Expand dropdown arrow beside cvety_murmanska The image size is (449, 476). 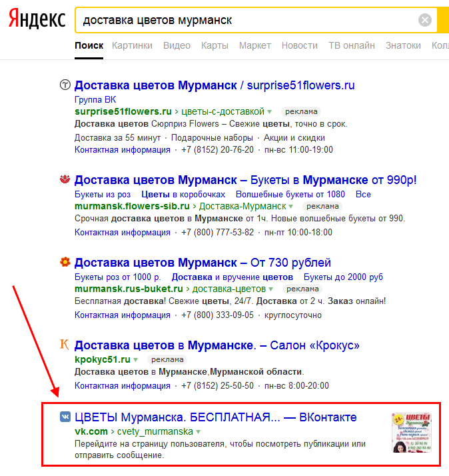pyautogui.click(x=198, y=432)
